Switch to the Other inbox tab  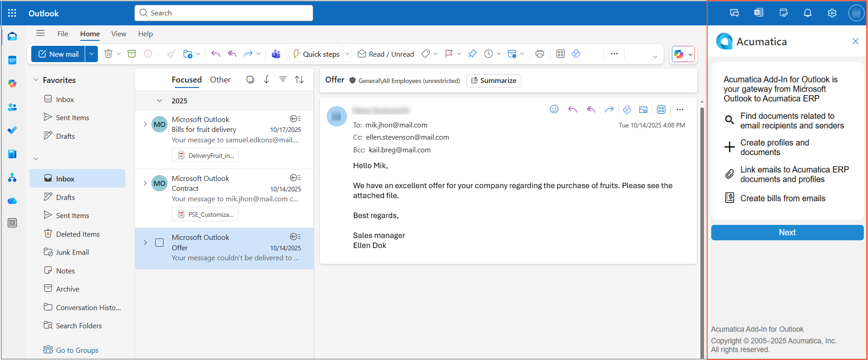pos(220,80)
